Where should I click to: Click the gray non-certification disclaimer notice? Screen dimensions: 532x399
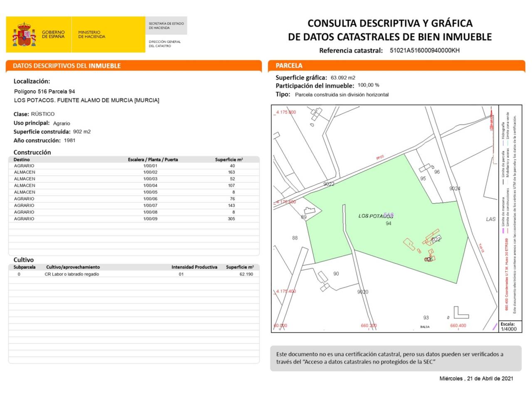[396, 358]
